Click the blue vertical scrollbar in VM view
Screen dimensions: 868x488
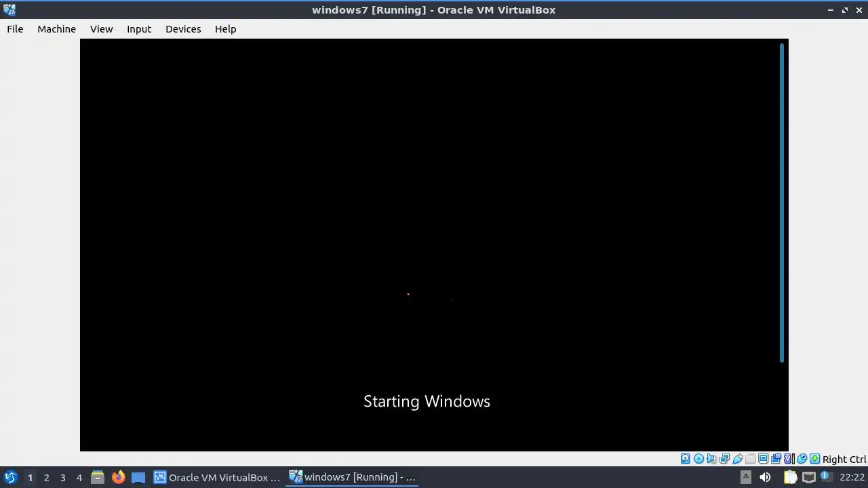click(x=782, y=203)
